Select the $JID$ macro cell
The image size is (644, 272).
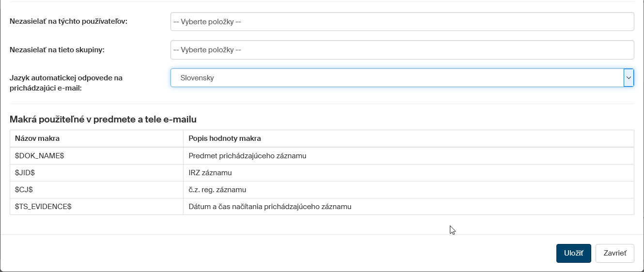pyautogui.click(x=25, y=173)
